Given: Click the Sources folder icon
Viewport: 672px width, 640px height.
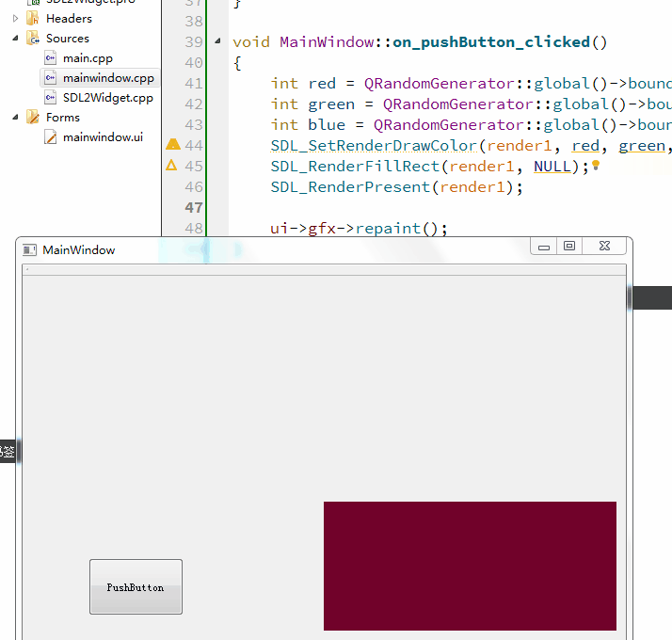Looking at the screenshot, I should [x=33, y=39].
